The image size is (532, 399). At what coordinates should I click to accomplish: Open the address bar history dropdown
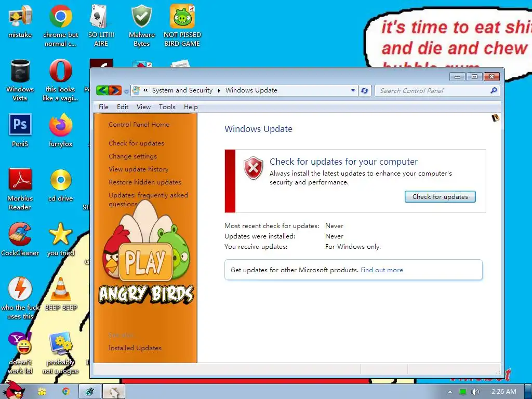coord(353,90)
